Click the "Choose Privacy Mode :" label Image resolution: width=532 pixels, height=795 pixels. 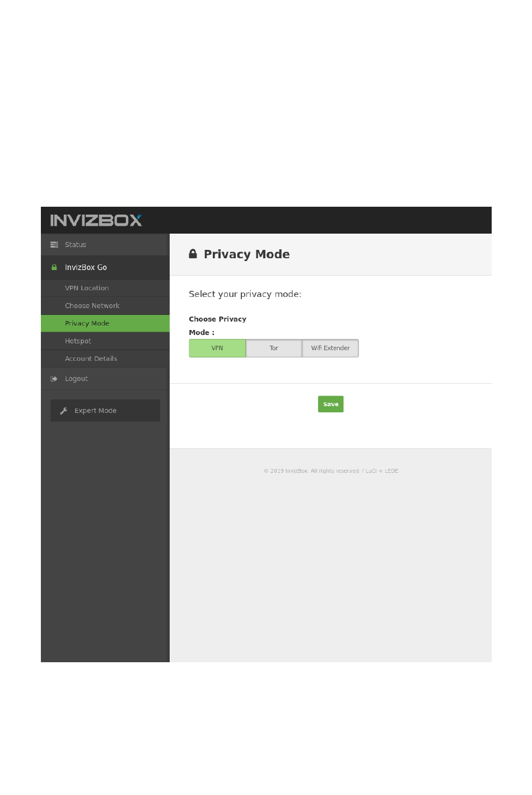[217, 326]
